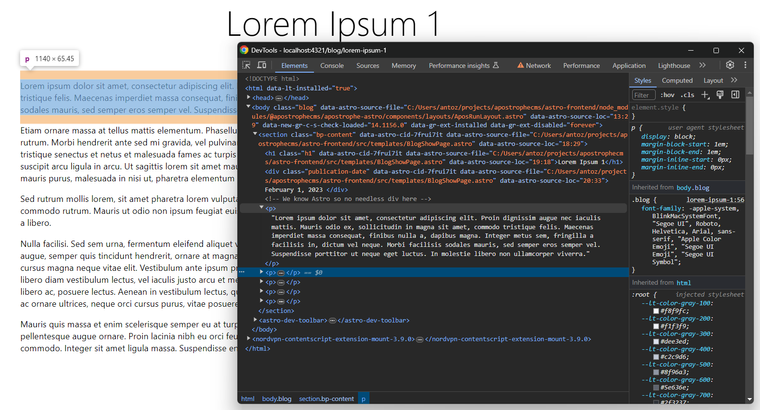This screenshot has height=410, width=760.
Task: Click the ellipsis badge in the selected p row
Action: pyautogui.click(x=281, y=273)
